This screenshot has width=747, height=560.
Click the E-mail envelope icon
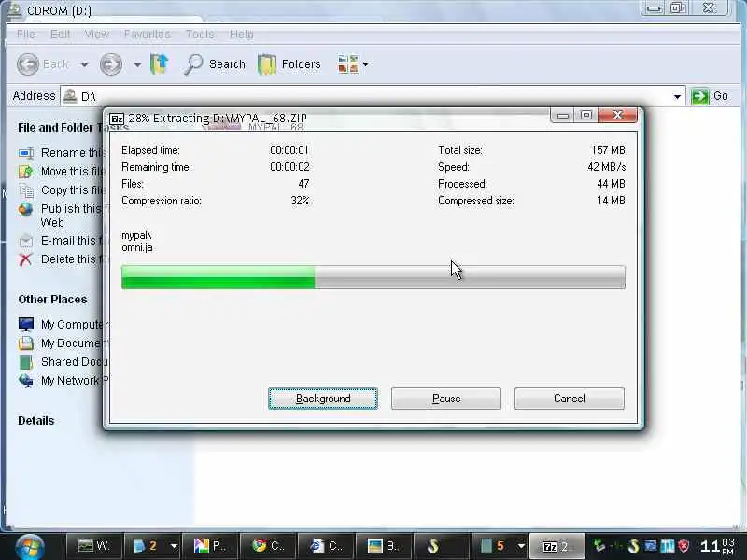pyautogui.click(x=26, y=241)
